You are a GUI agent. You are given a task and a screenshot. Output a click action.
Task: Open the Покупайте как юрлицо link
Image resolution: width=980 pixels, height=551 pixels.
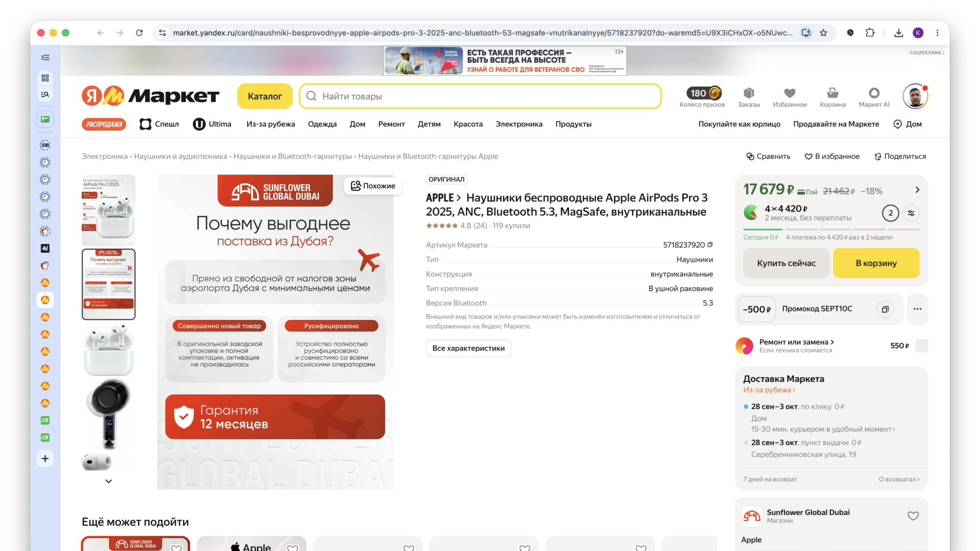pos(739,124)
